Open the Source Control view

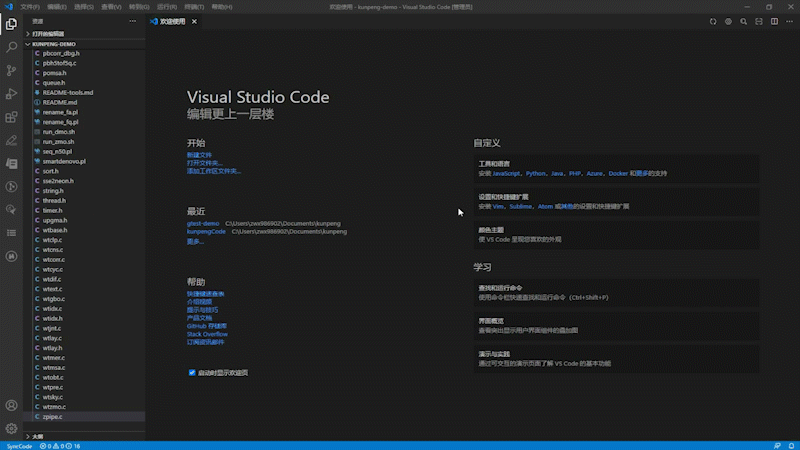tap(11, 70)
